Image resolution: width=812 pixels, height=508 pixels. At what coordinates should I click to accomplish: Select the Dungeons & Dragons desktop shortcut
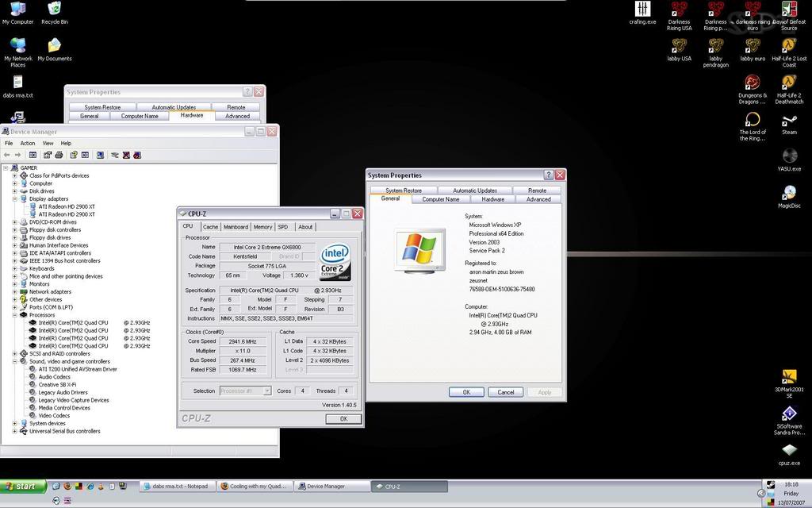point(753,89)
